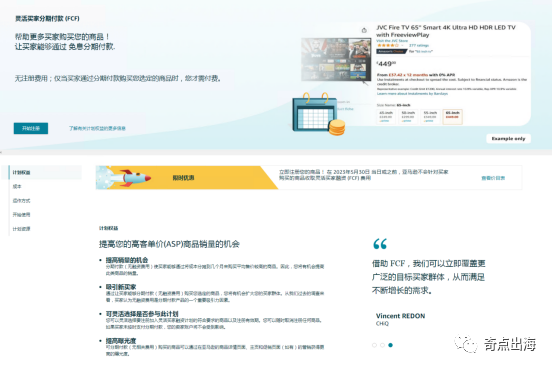This screenshot has height=369, width=553.
Task: Select the third active carousel dot
Action: pos(390,345)
